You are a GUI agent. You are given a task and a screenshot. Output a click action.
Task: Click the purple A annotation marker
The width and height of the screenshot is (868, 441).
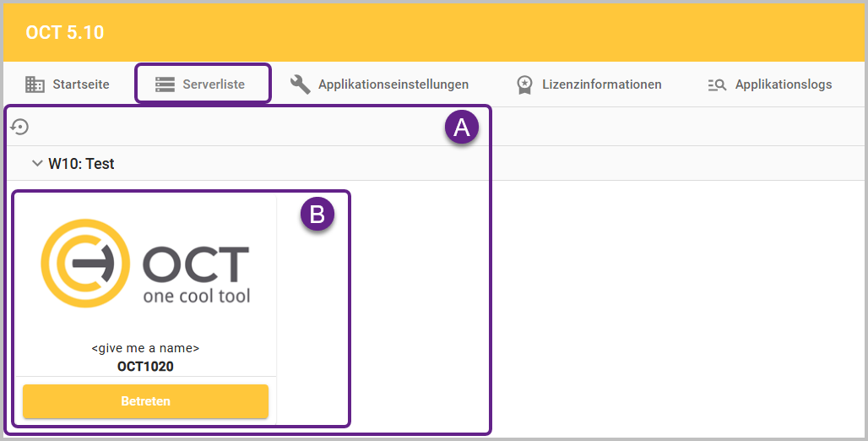tap(462, 128)
